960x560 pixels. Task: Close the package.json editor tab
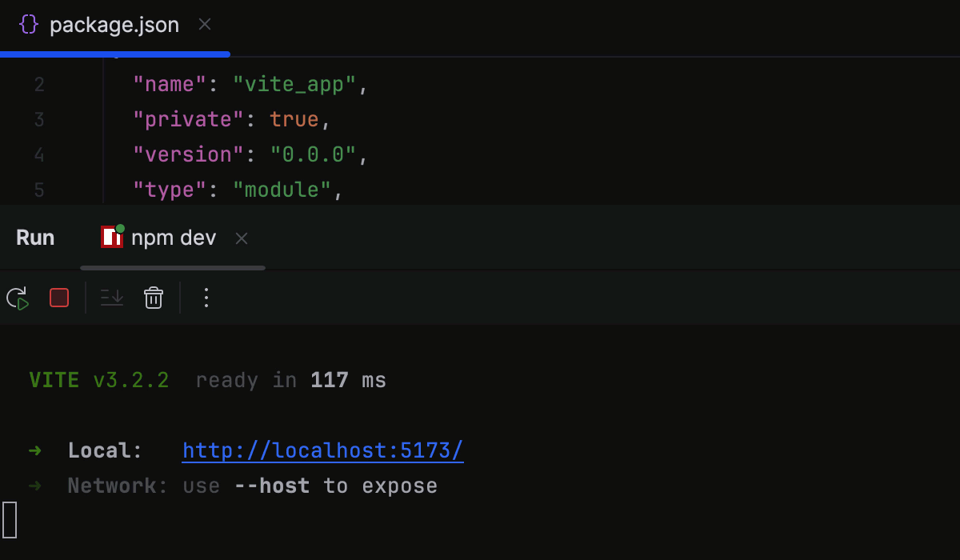click(x=204, y=25)
